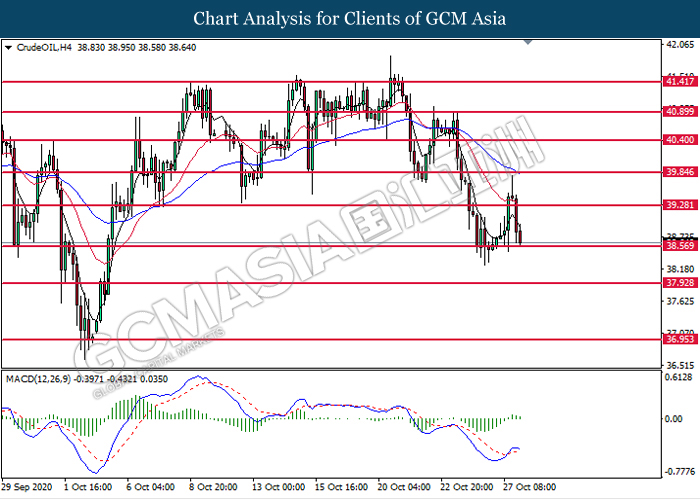Screen dimensions: 700x500
Task: Click the chart shift triangle marker
Action: 528,42
